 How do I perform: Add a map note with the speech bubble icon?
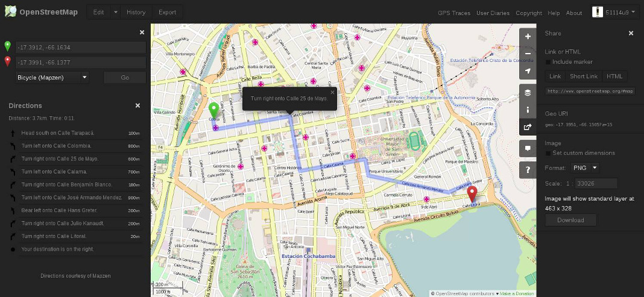(528, 148)
